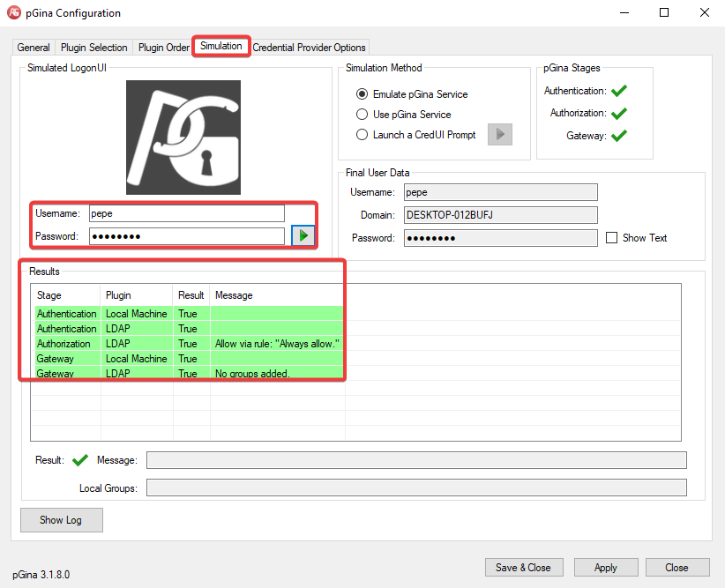Select Use pGina Service radio option
The height and width of the screenshot is (588, 725).
point(362,115)
